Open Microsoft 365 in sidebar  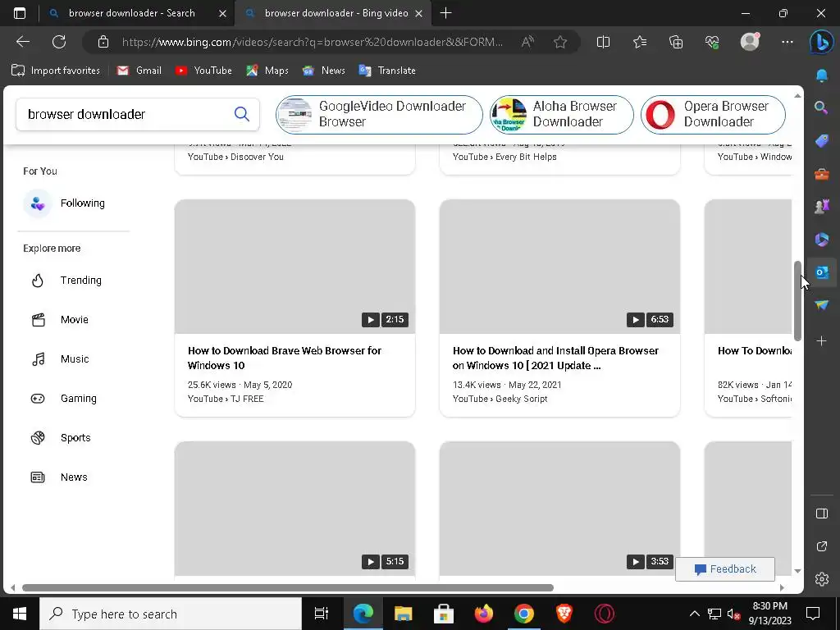pyautogui.click(x=822, y=239)
